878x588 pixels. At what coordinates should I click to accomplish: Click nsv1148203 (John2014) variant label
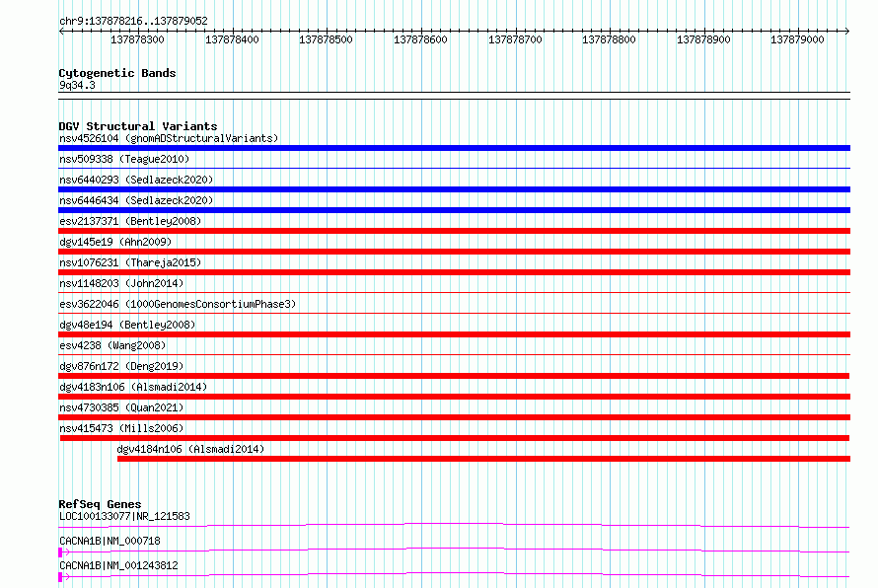point(121,283)
